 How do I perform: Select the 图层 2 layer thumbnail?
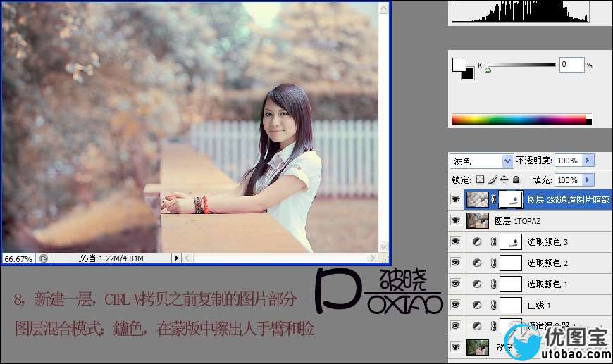point(477,199)
